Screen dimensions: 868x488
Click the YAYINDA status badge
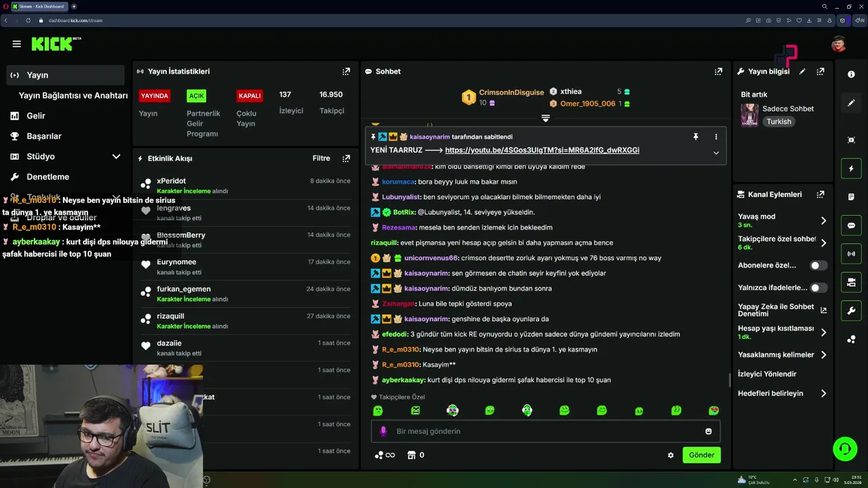click(154, 96)
